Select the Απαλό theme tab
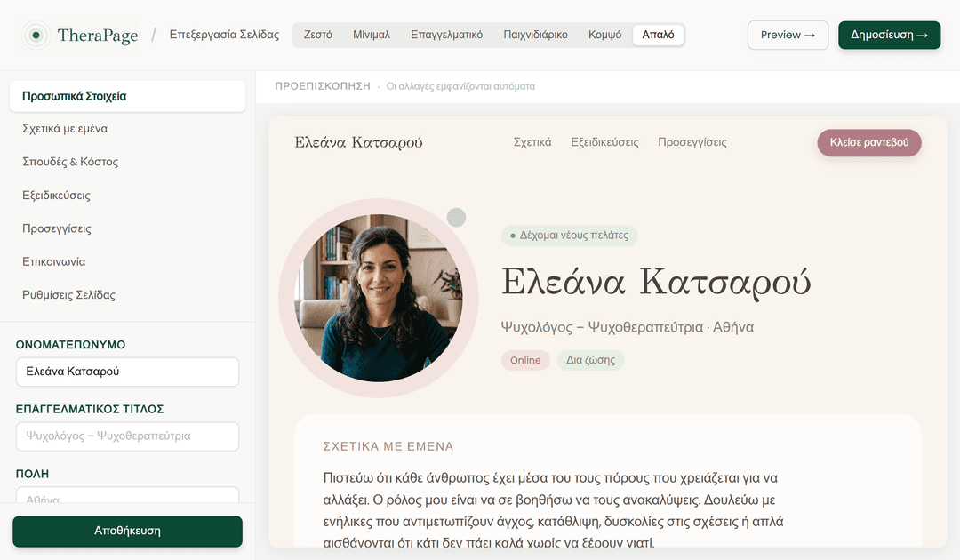The height and width of the screenshot is (560, 960). pos(658,35)
